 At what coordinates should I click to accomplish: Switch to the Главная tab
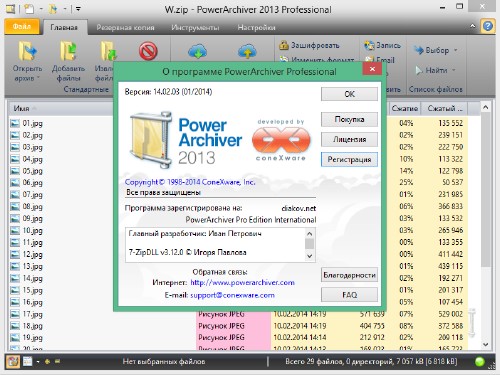[64, 27]
